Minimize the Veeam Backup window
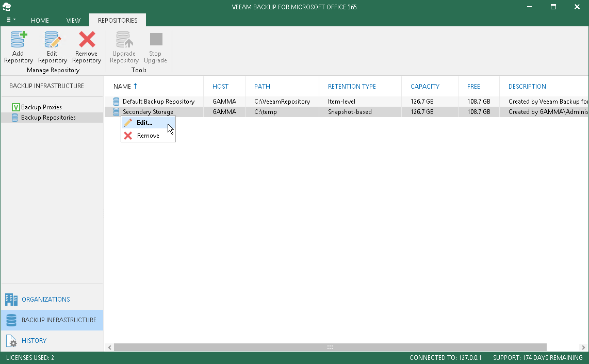Screen dimensions: 589x364 [529, 7]
